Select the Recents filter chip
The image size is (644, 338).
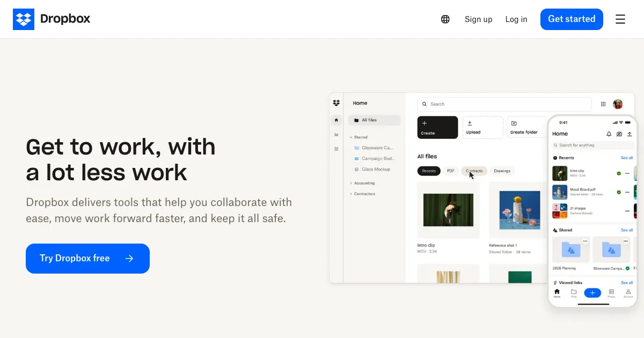429,171
